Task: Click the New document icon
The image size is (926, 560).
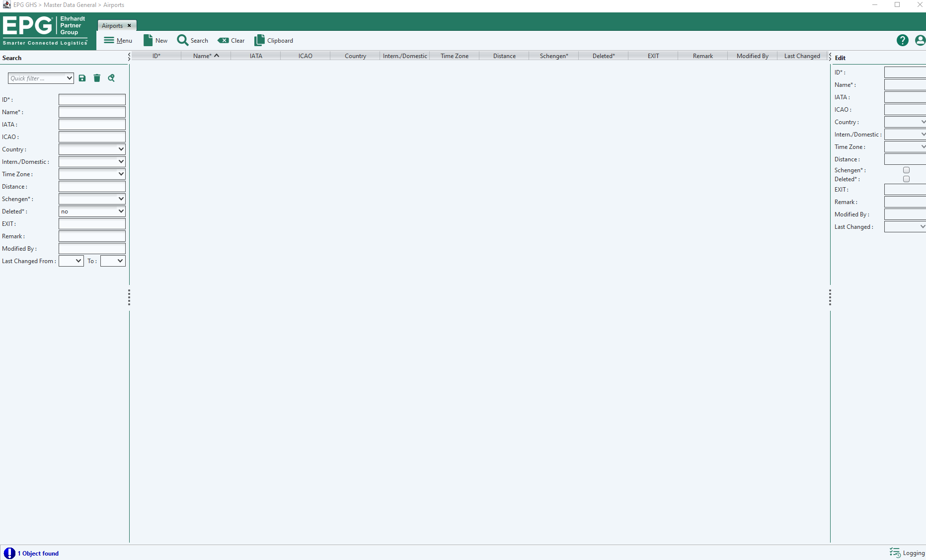Action: 148,40
